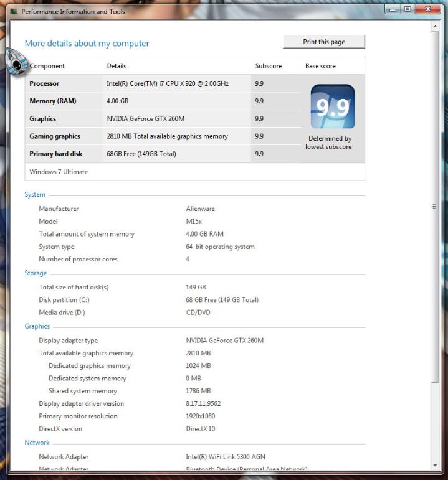
Task: Click the 4.00 GB memory details cell
Action: coord(117,101)
